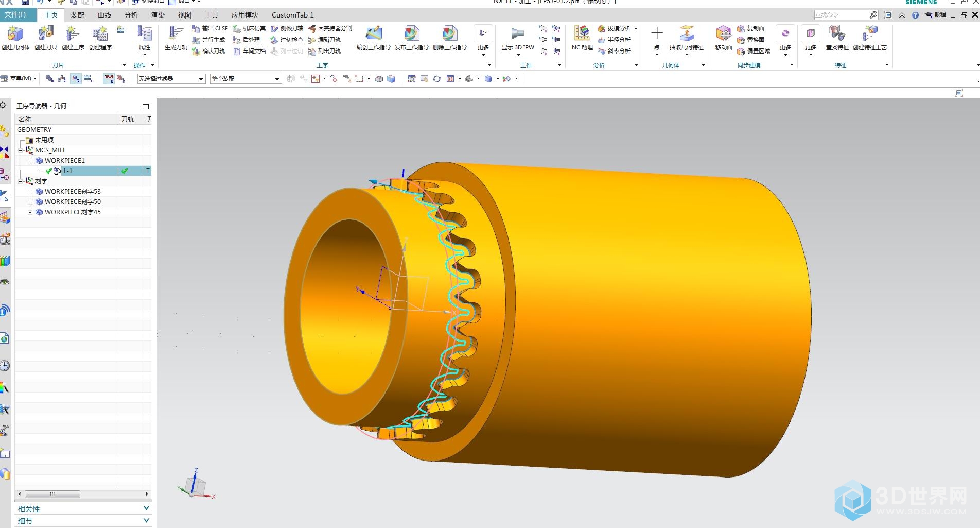Click 机床仿真 (Machine Simulation)
980x528 pixels.
[x=249, y=28]
